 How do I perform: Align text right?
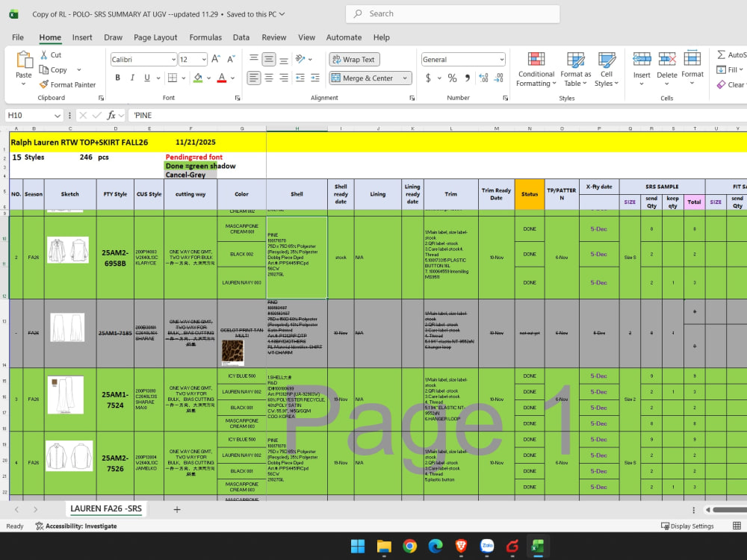(x=284, y=78)
